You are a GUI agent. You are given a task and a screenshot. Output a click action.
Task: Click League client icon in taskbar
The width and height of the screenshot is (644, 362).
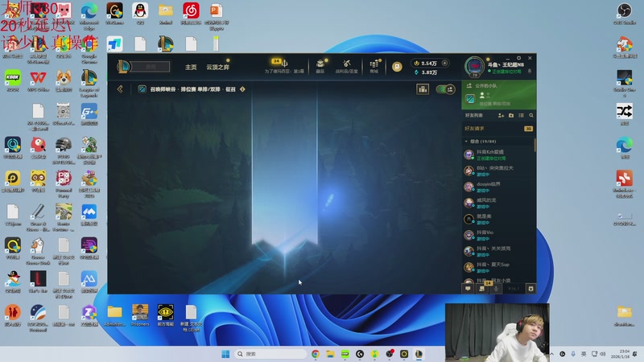click(x=419, y=354)
